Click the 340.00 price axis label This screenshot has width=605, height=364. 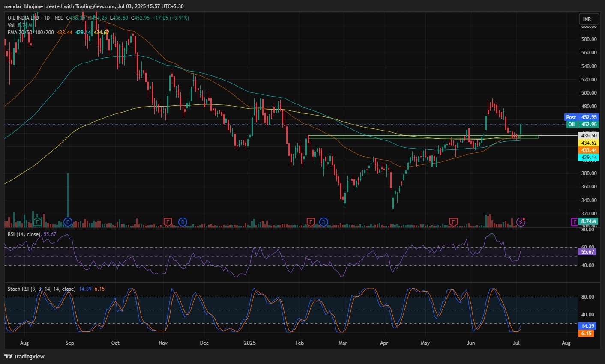pos(589,200)
